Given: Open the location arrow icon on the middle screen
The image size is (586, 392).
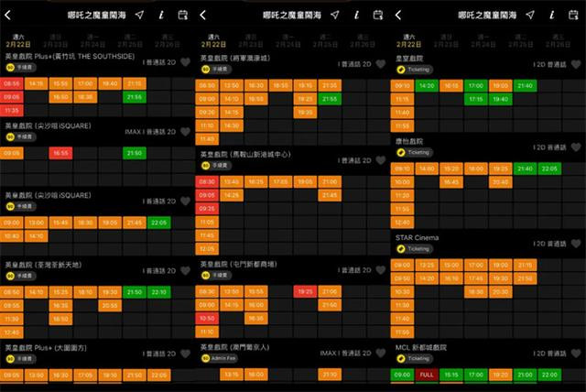Looking at the screenshot, I should (x=335, y=15).
